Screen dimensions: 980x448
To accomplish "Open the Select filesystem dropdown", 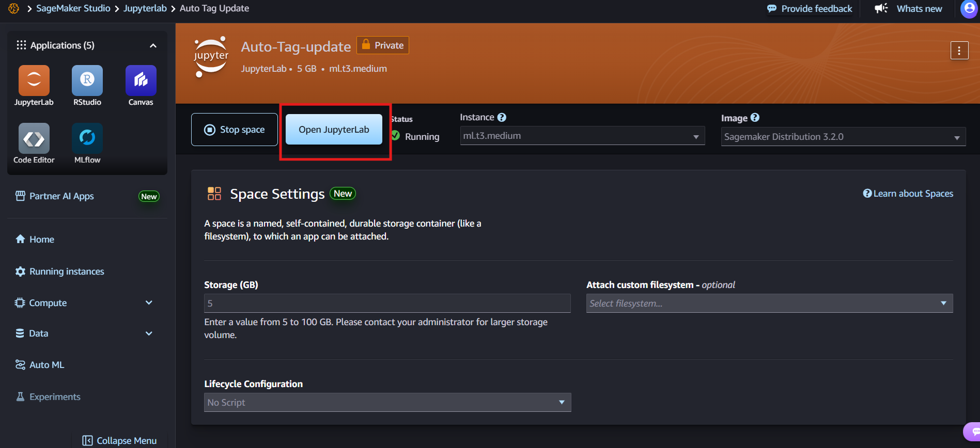I will point(769,303).
